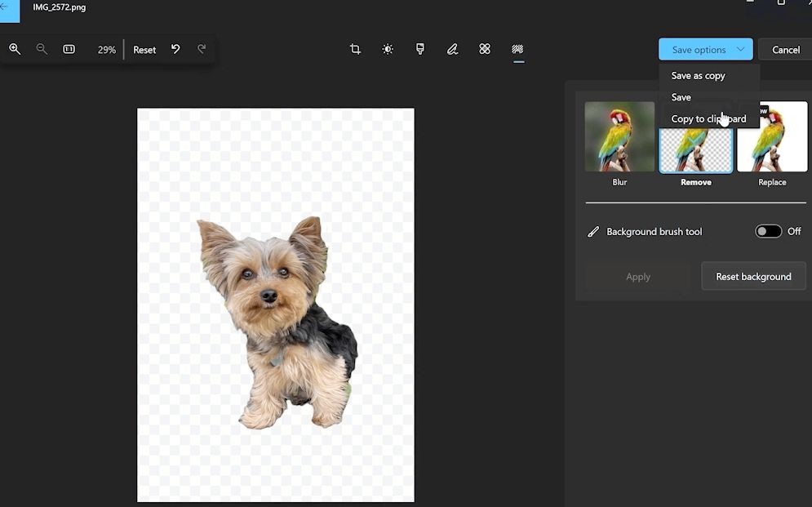Select the Remove background thumbnail

[x=696, y=150]
